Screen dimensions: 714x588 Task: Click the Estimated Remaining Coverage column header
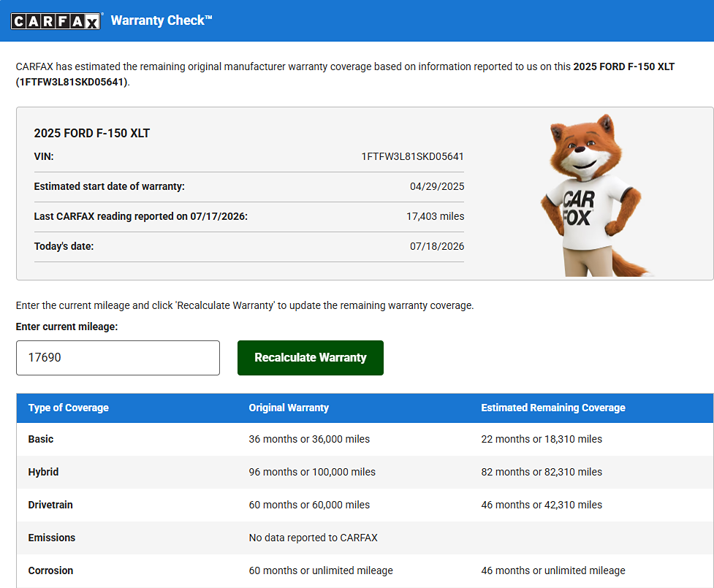(x=552, y=408)
